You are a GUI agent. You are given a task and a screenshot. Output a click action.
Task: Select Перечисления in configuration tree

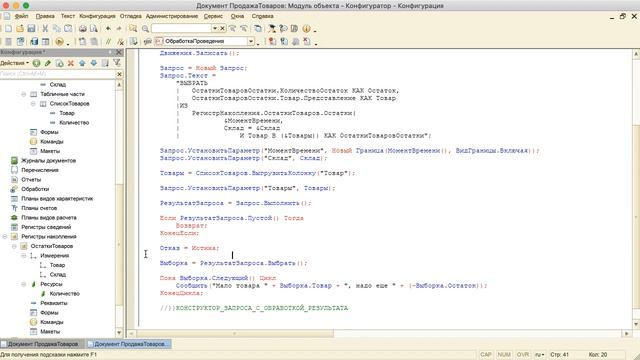40,170
